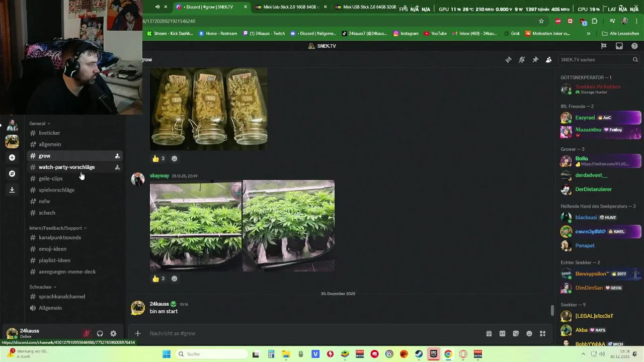Viewport: 644px width, 362px height.
Task: Open the browser extensions puzzle icon
Action: [x=595, y=21]
